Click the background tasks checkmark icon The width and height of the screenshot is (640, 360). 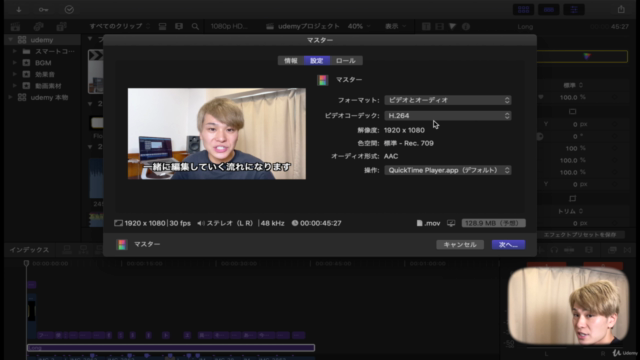coord(69,9)
